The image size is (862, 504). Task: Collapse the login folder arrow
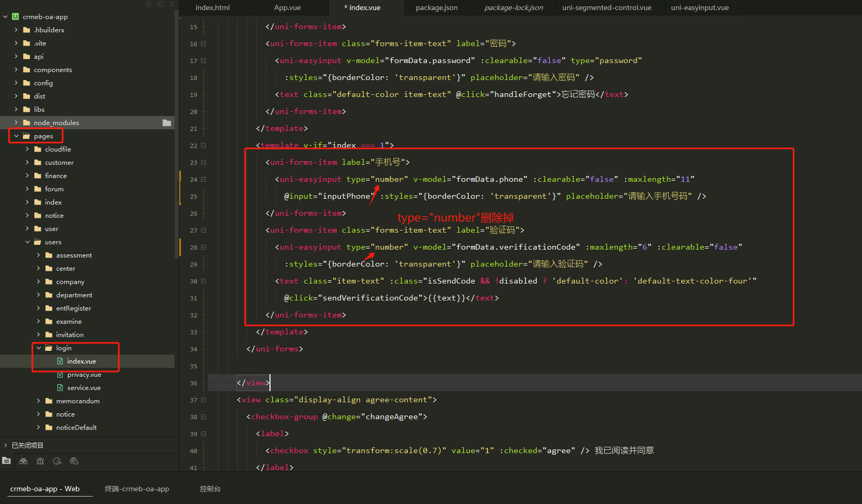[39, 348]
